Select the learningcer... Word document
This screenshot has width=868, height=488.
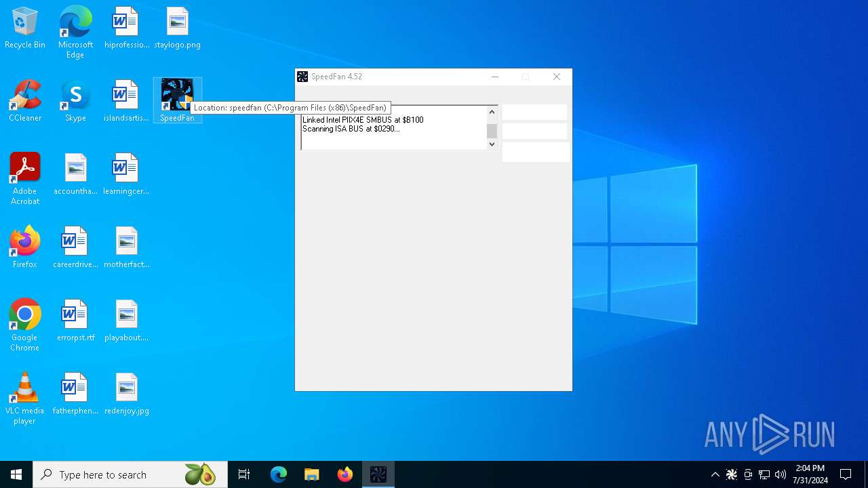click(126, 174)
